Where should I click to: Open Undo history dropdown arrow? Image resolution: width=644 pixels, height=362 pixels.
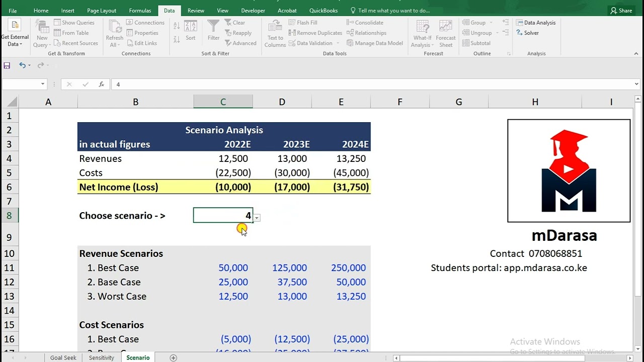(x=29, y=65)
